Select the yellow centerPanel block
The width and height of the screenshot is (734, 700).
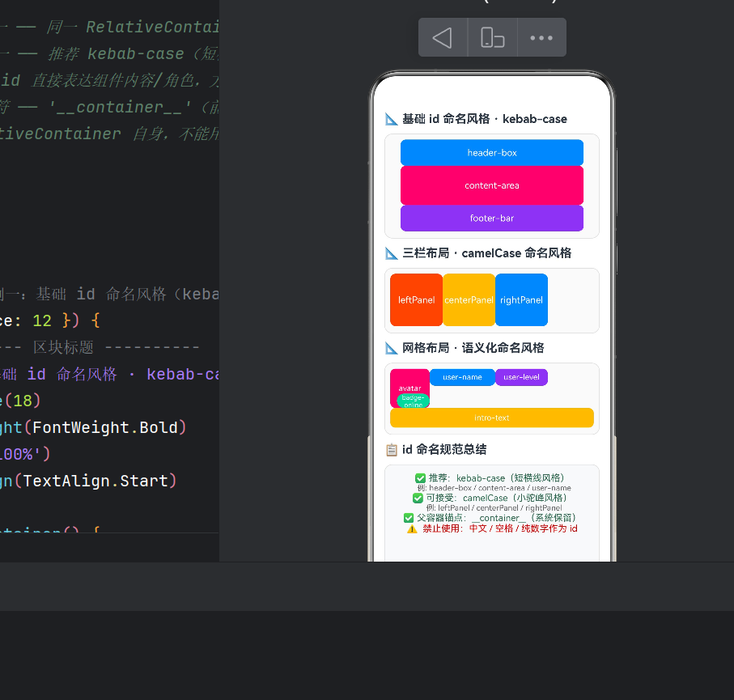[x=469, y=299]
